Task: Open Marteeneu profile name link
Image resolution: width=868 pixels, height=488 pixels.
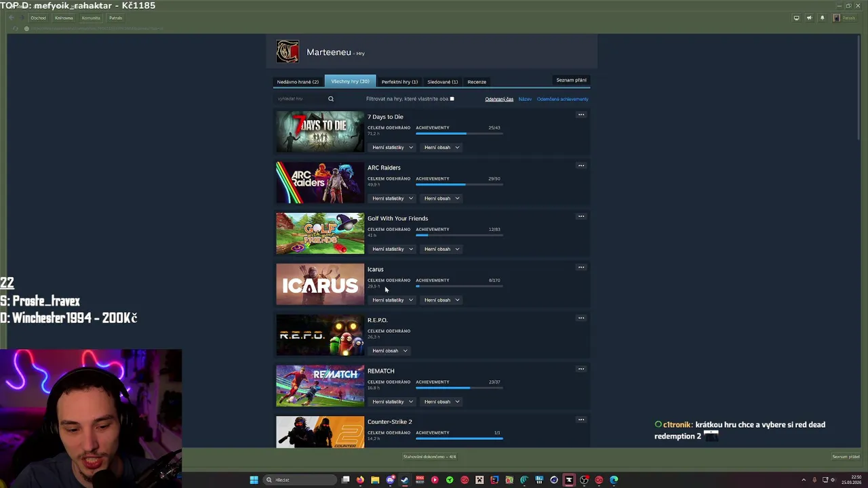Action: pos(329,52)
